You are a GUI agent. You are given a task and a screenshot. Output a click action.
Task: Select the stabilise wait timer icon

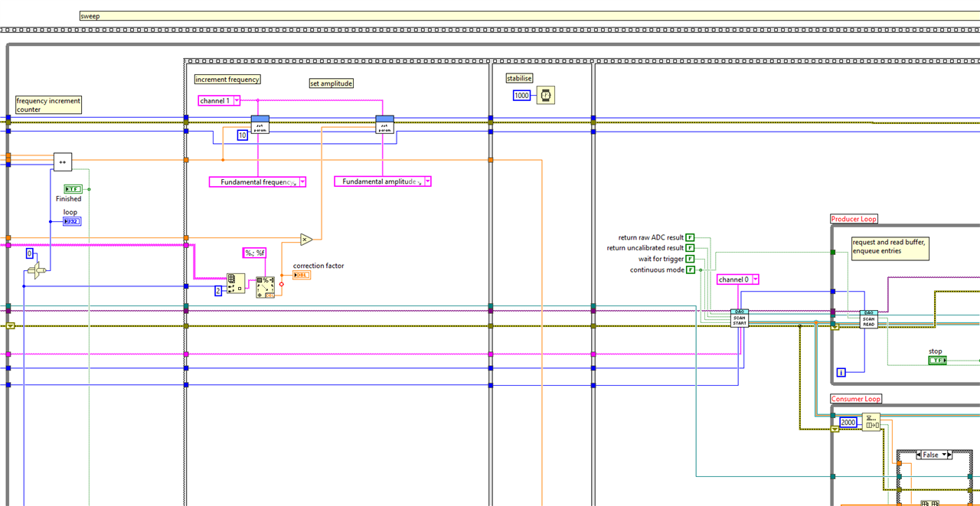(x=546, y=96)
